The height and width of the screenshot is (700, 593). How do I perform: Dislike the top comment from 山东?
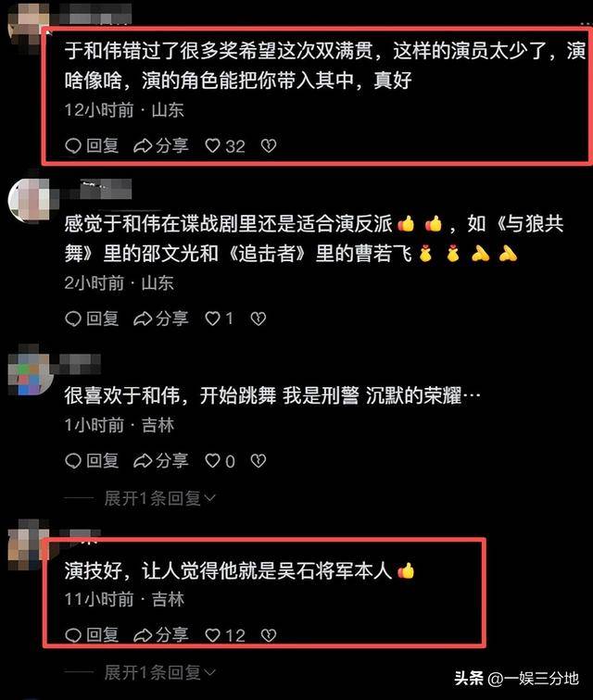[268, 146]
